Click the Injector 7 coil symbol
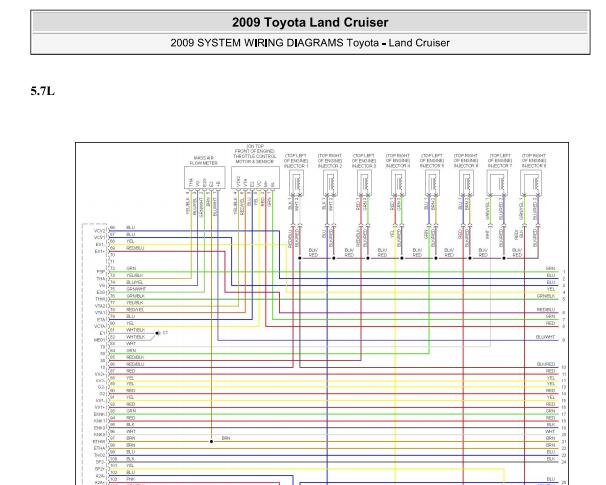The image size is (606, 485). (x=497, y=182)
